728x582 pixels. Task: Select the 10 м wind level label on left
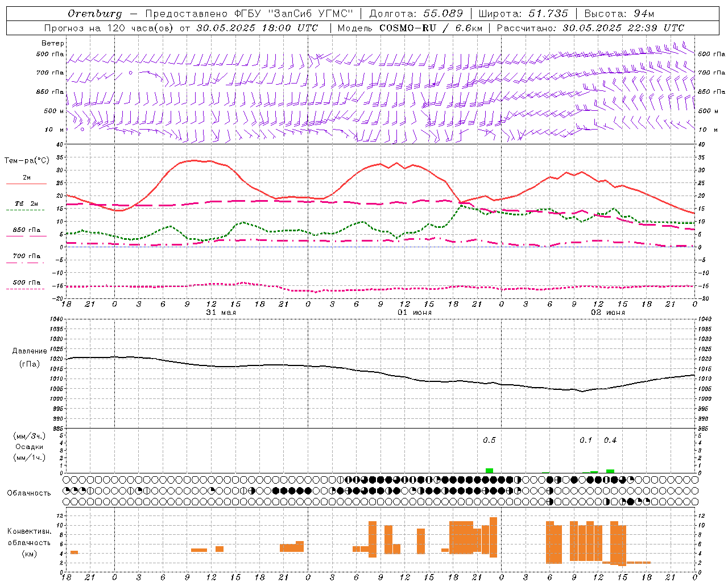54,130
